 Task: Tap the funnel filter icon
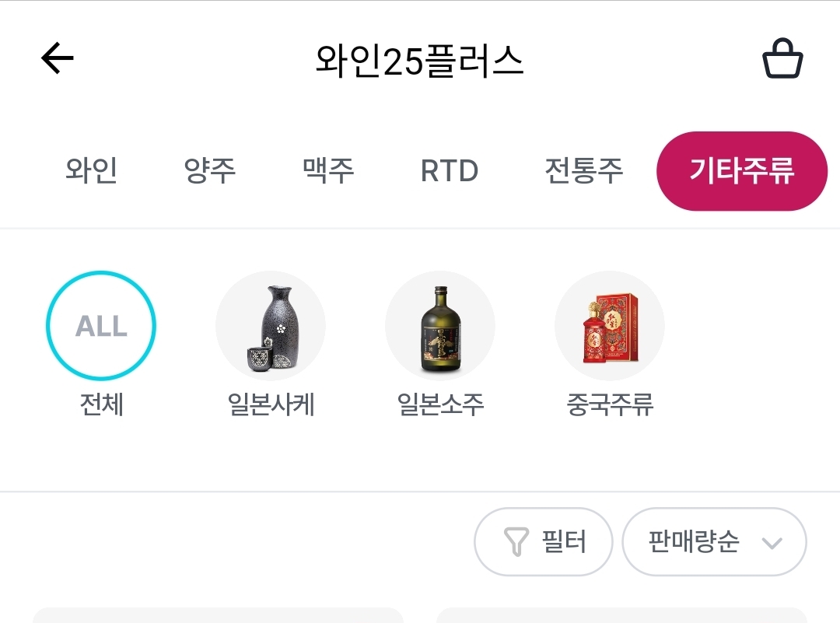pos(516,541)
